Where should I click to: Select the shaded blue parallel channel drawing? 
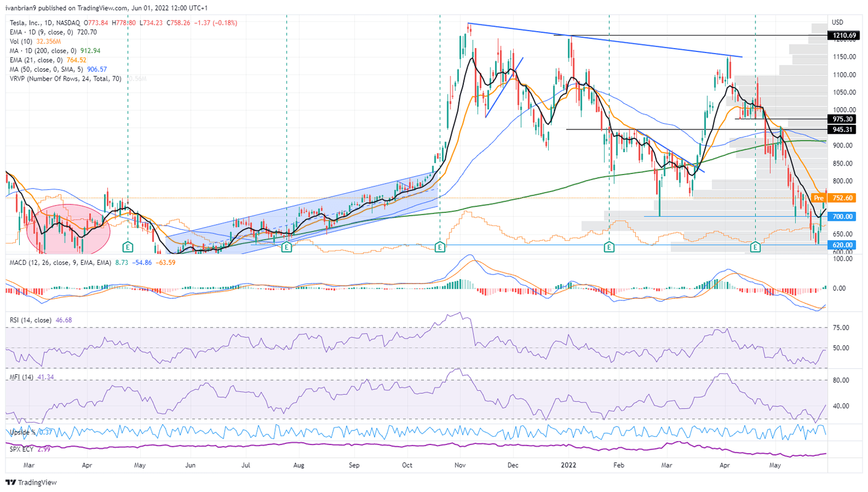click(x=302, y=214)
